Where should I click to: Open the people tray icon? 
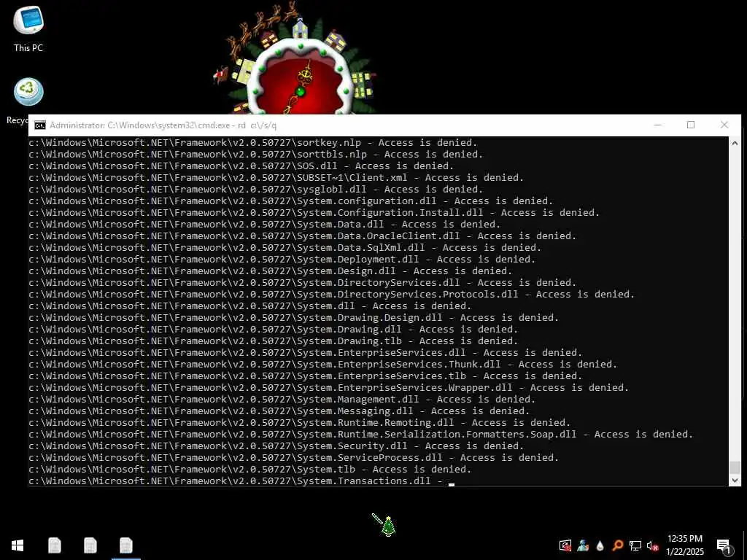click(x=583, y=545)
